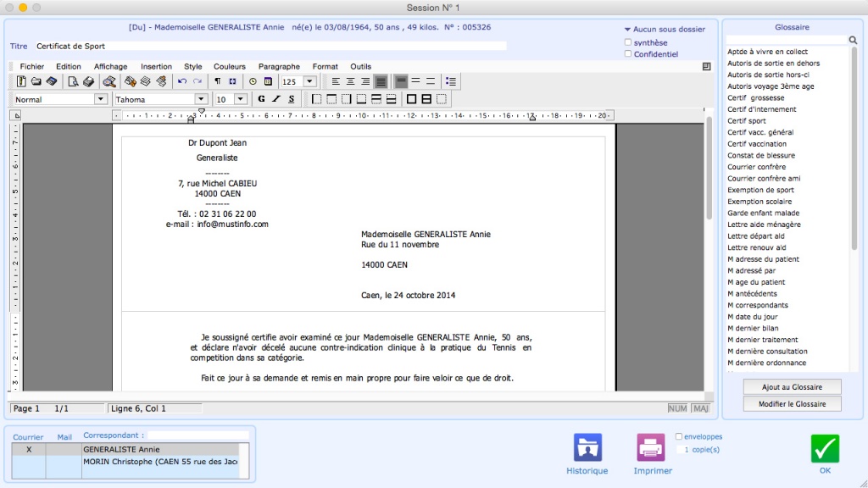The height and width of the screenshot is (488, 868).
Task: Click the Titre field Certificat de Sport
Action: point(270,46)
